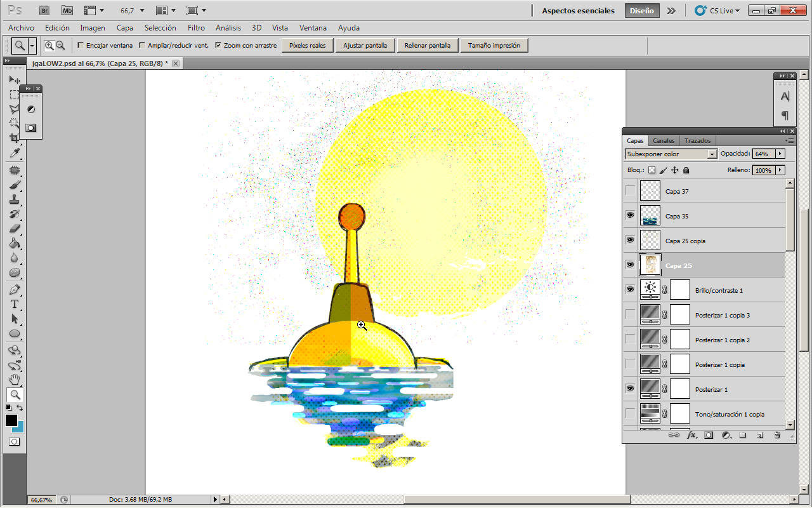Enable Encajar ventana checkbox

click(x=80, y=46)
